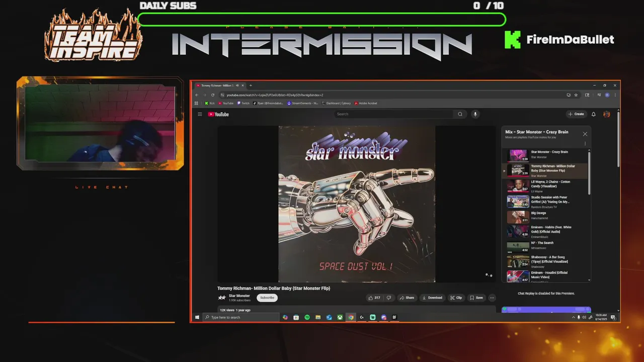
Task: Open the BF app in the taskbar
Action: pyautogui.click(x=394, y=317)
